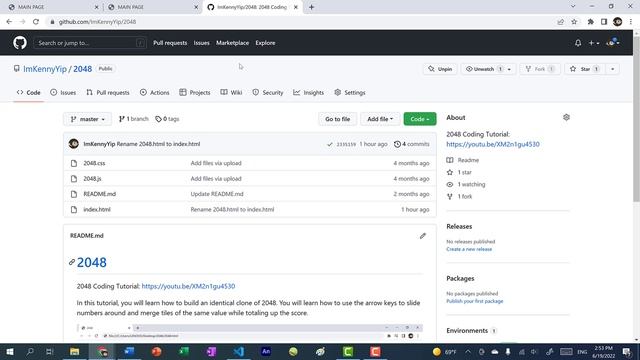Viewport: 640px width, 360px height.
Task: Open the Projects tab
Action: (195, 93)
